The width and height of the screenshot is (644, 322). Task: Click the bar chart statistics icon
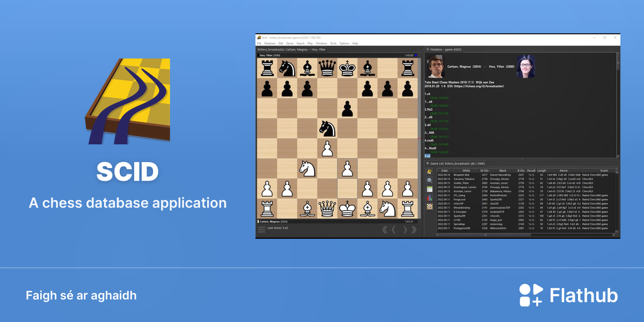[x=429, y=197]
